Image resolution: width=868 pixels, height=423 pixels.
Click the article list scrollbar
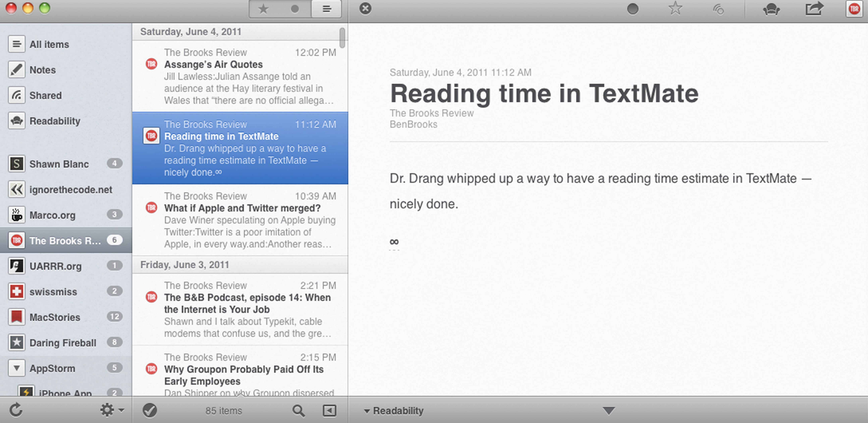coord(342,38)
